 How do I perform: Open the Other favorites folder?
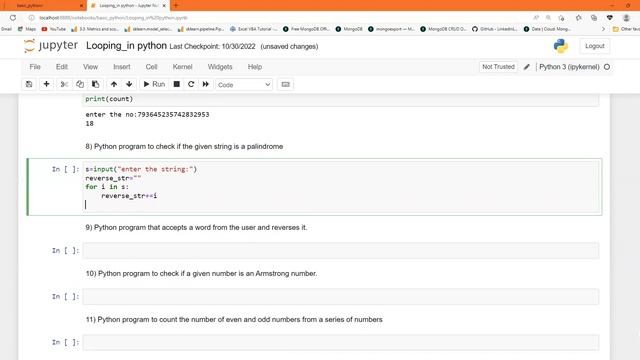(626, 29)
